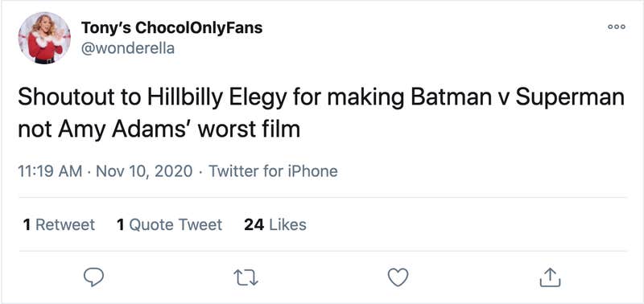Like the tweet with heart icon
The image size is (644, 304).
398,277
